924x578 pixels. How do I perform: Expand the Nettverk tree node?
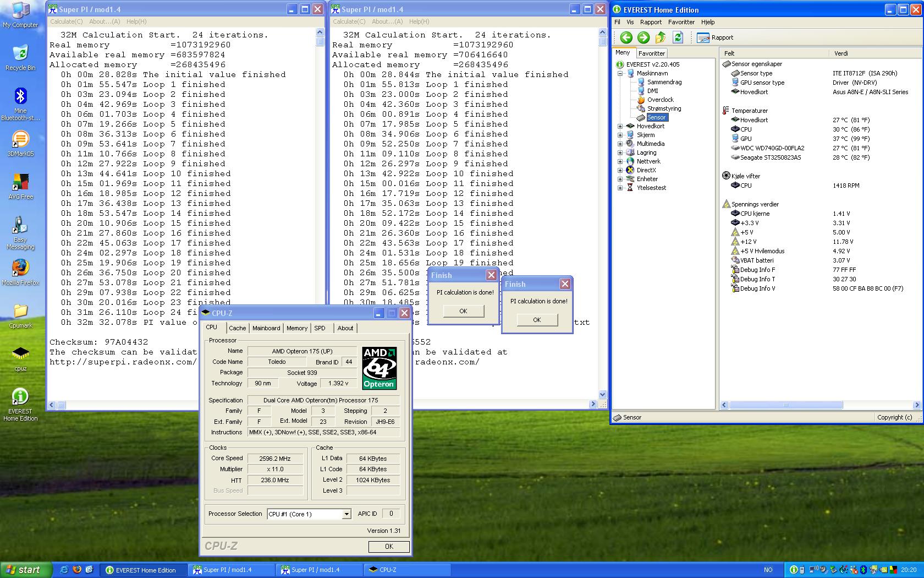pos(620,161)
